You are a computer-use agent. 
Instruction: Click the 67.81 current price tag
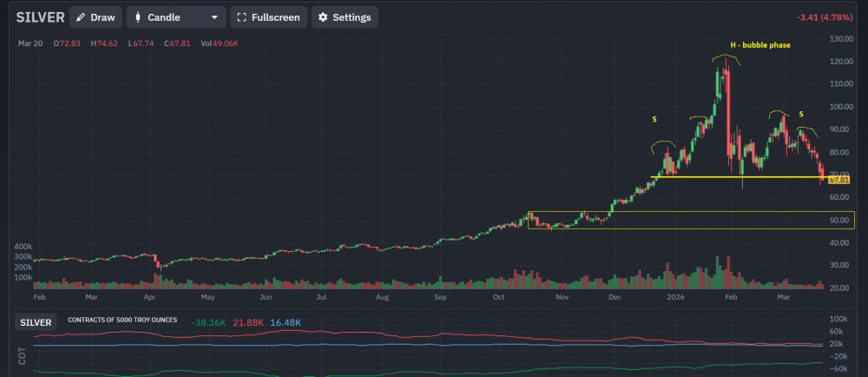point(838,180)
